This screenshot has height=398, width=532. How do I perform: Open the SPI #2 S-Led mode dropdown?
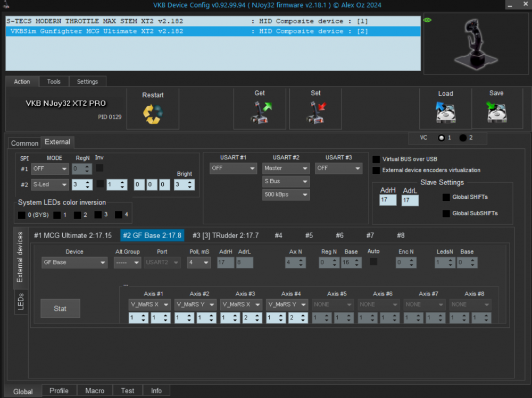point(49,184)
